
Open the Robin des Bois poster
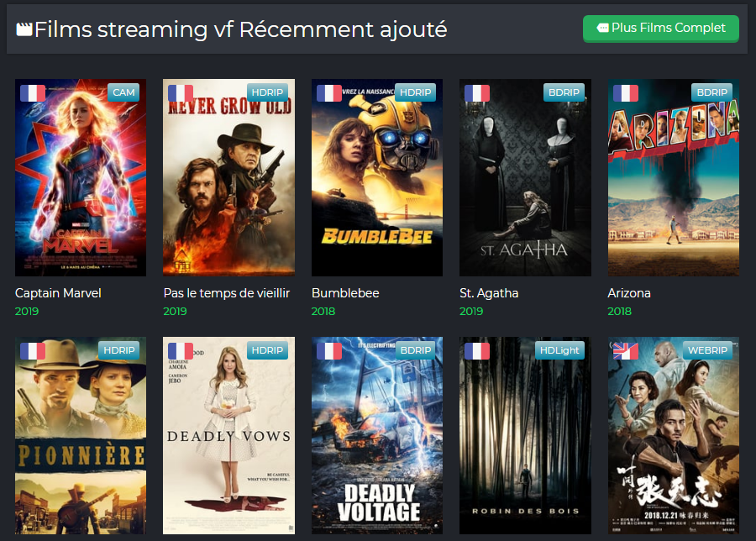click(x=525, y=435)
